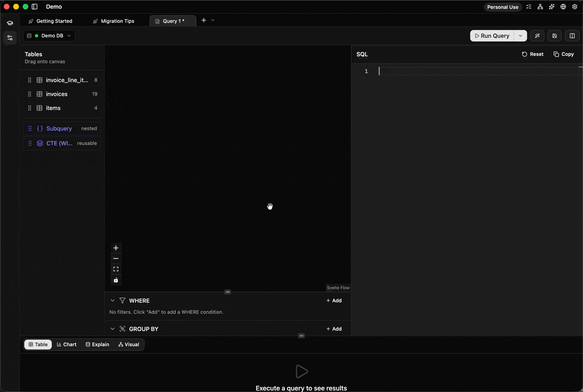Open the AI sparkles icon

coord(552,7)
